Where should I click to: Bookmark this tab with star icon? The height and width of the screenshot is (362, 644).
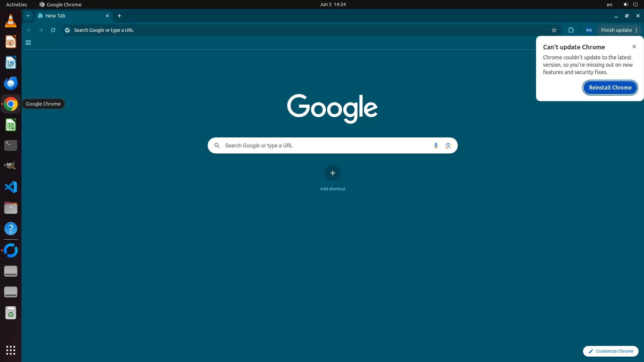554,30
